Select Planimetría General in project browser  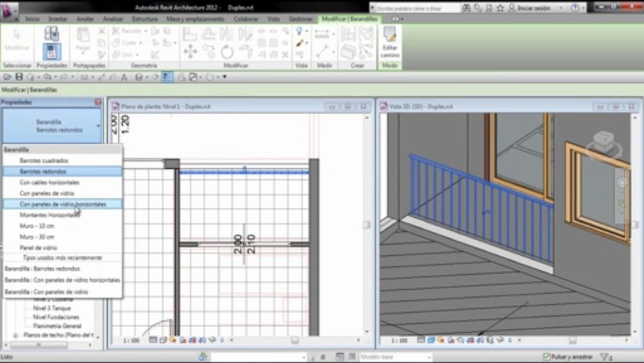click(x=57, y=326)
